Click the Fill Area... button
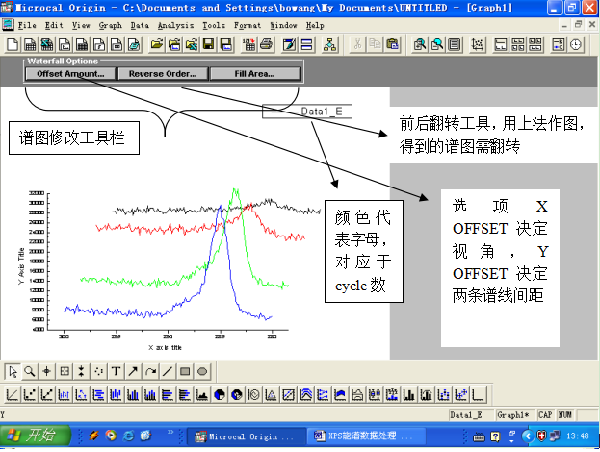Screen dimensions: 600x452 (255, 74)
